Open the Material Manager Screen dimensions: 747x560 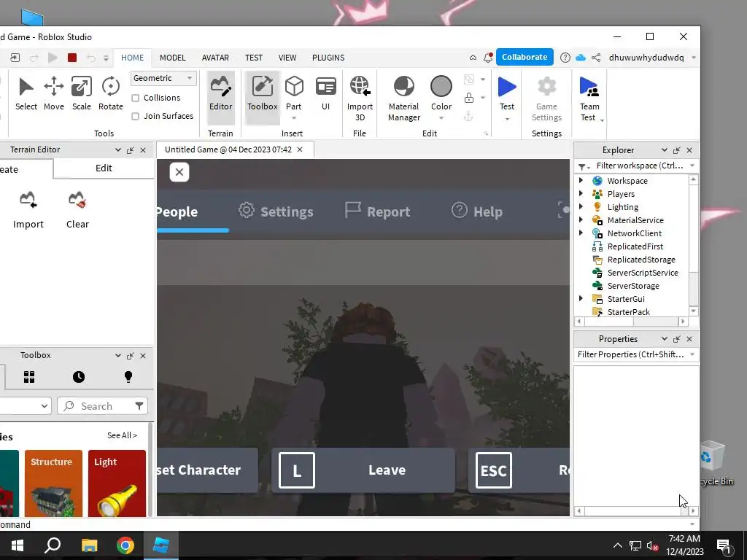coord(404,98)
